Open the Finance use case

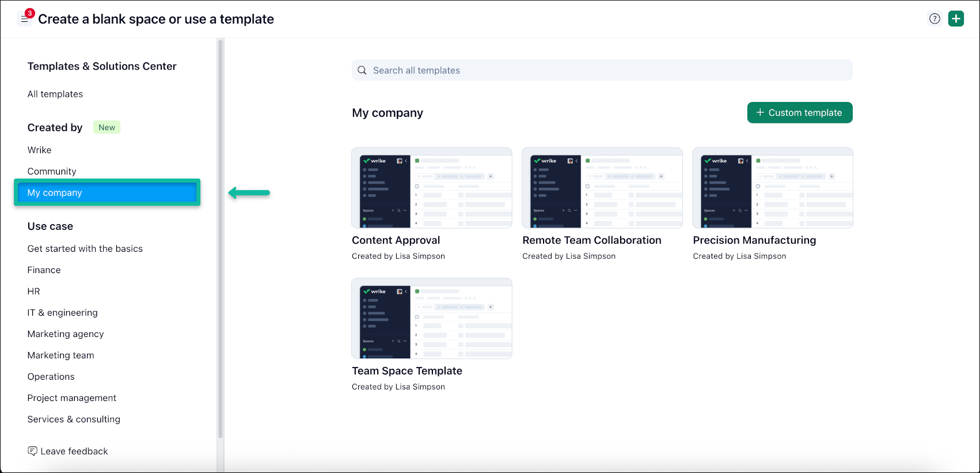(x=44, y=270)
